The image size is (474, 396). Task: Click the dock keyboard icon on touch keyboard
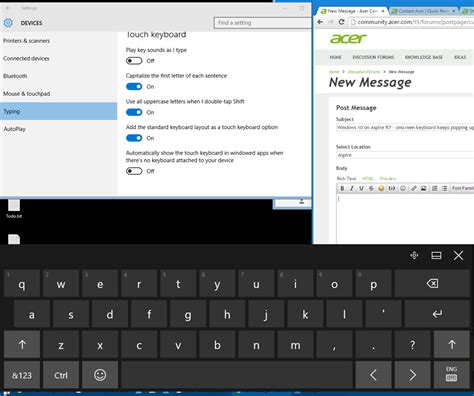(x=436, y=255)
